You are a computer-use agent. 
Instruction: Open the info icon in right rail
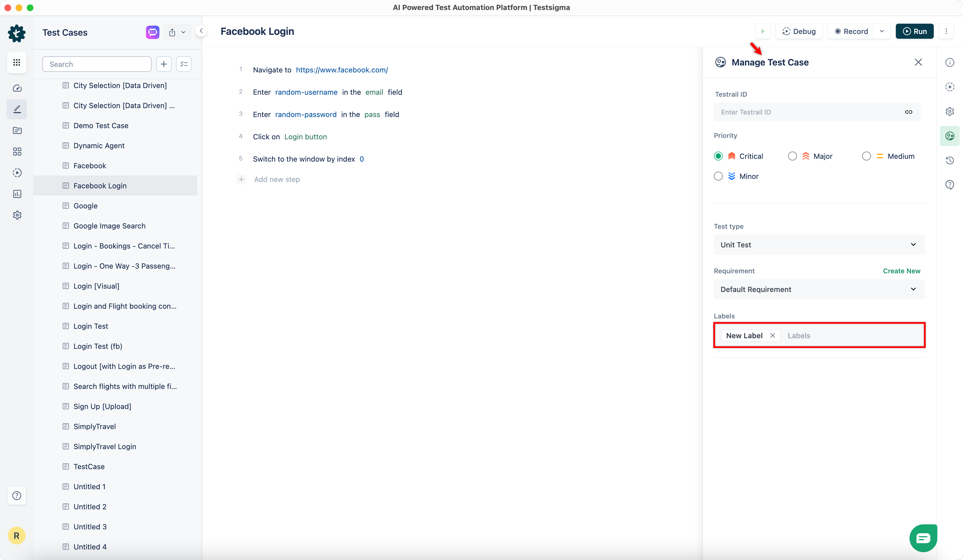949,62
